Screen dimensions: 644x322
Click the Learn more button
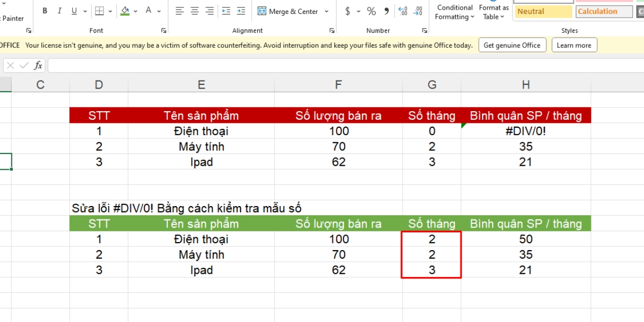(x=574, y=45)
